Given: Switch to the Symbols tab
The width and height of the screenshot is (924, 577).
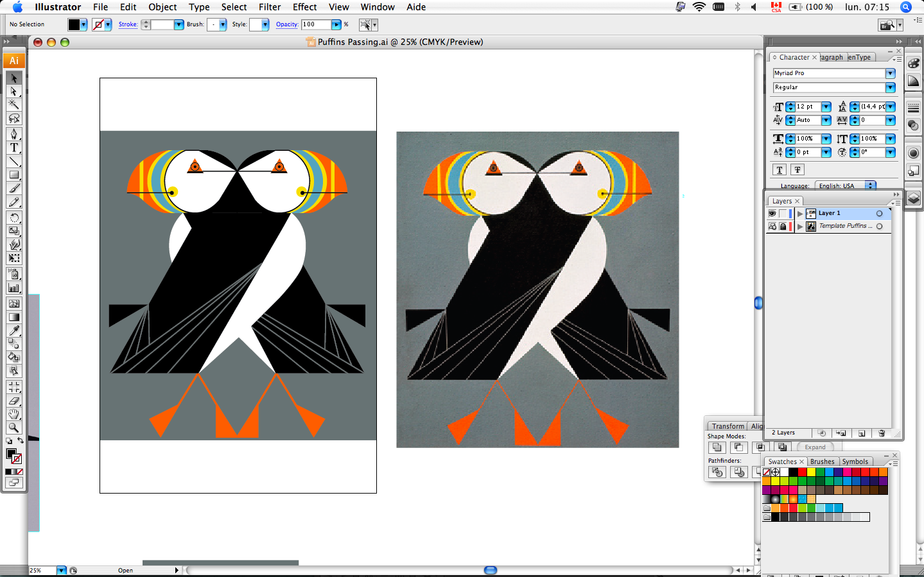Looking at the screenshot, I should pos(855,461).
